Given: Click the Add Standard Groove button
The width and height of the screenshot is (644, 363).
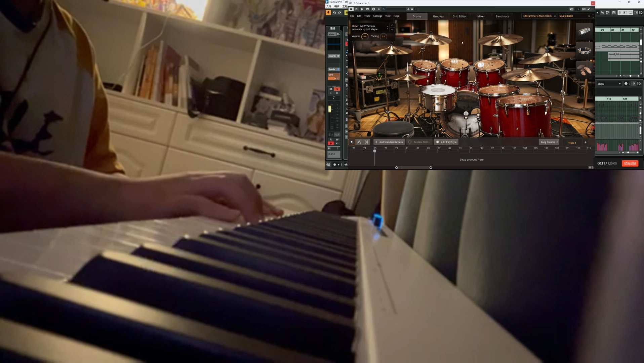Looking at the screenshot, I should (x=389, y=142).
